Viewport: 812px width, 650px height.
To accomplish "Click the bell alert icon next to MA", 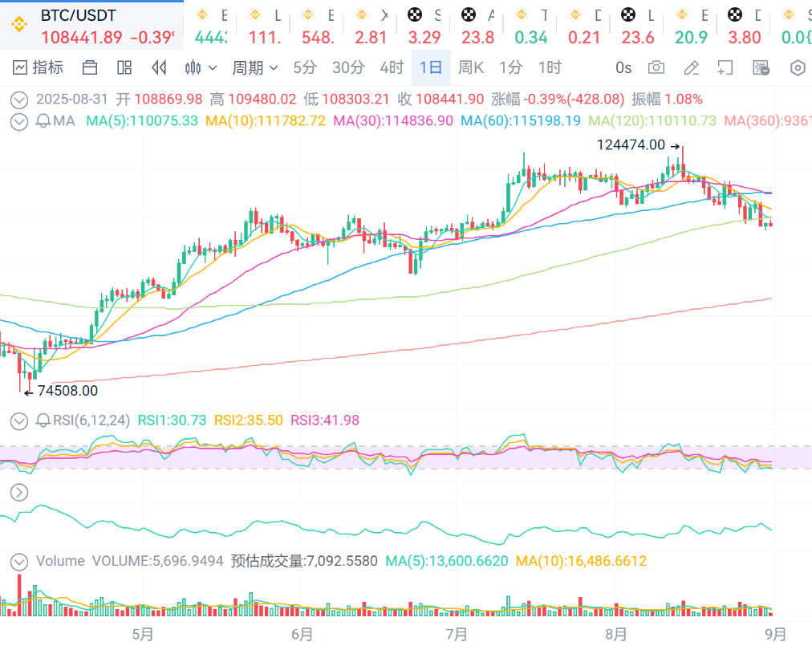I will [43, 121].
